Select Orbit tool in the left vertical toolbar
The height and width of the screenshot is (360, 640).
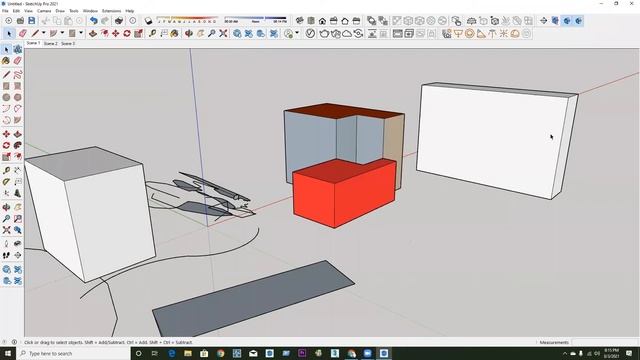coord(6,207)
